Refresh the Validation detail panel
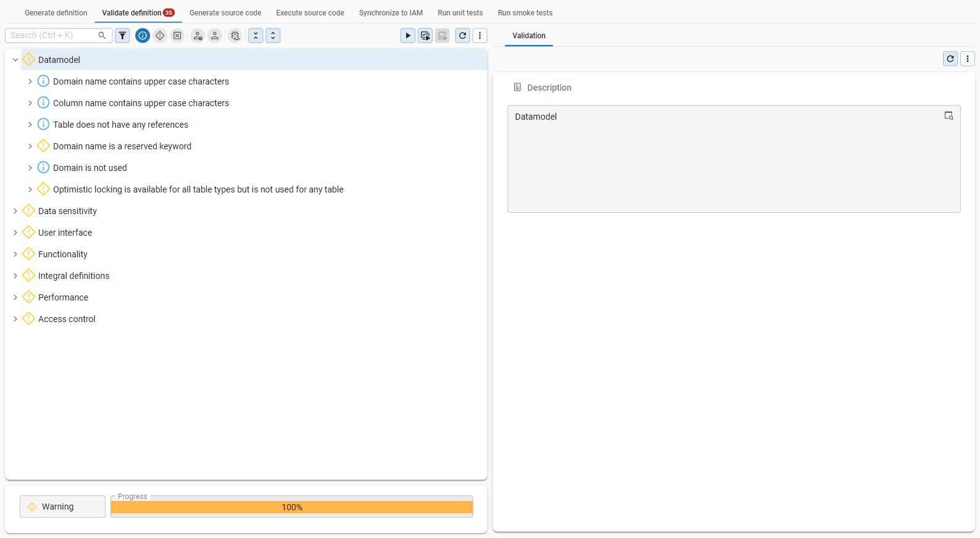980x538 pixels. 950,59
